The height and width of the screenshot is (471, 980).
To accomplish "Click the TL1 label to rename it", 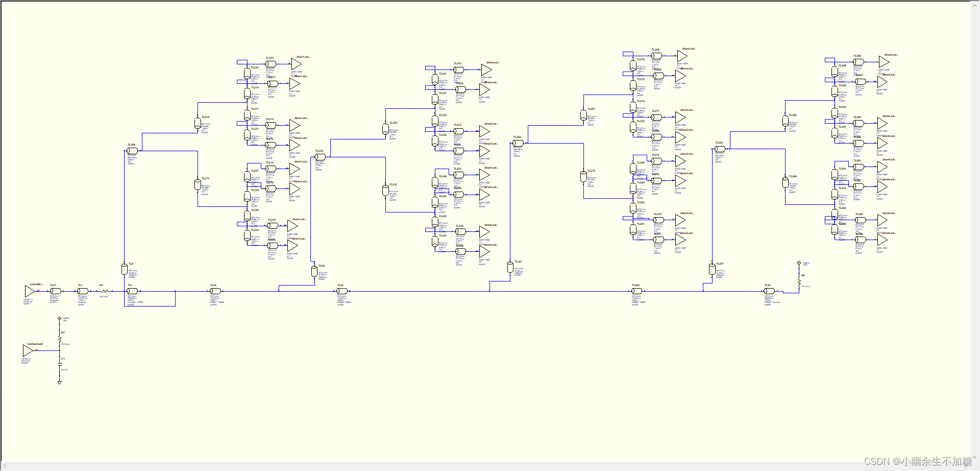I will point(80,285).
